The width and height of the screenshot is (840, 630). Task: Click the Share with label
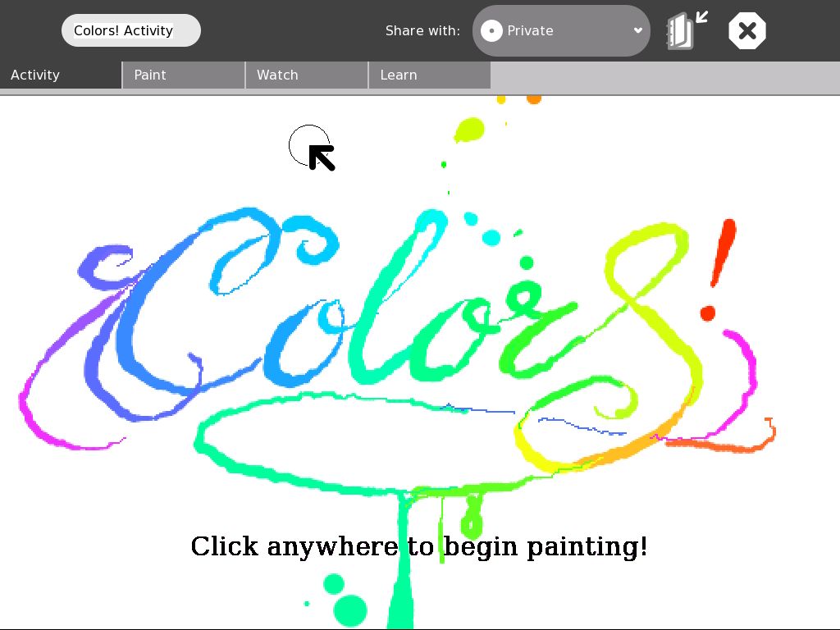[422, 31]
